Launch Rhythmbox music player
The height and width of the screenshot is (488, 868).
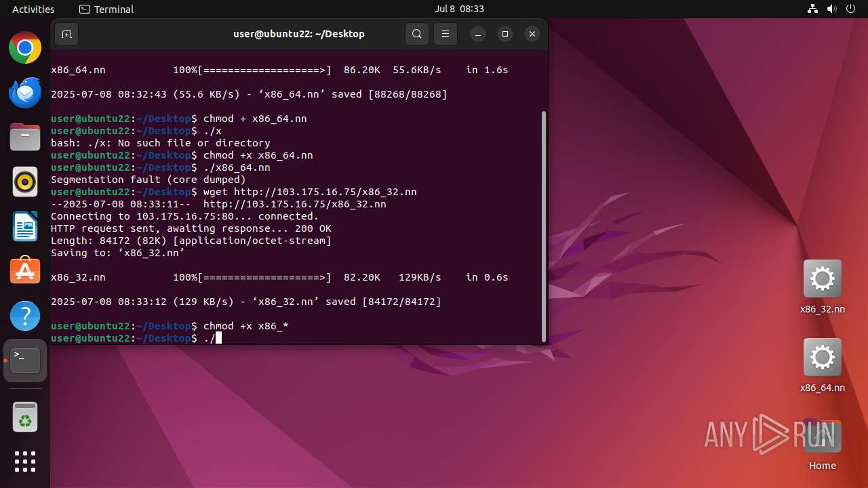point(25,182)
